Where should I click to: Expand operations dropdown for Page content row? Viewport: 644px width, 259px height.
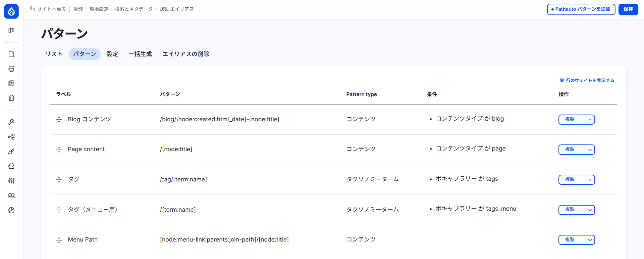click(590, 150)
